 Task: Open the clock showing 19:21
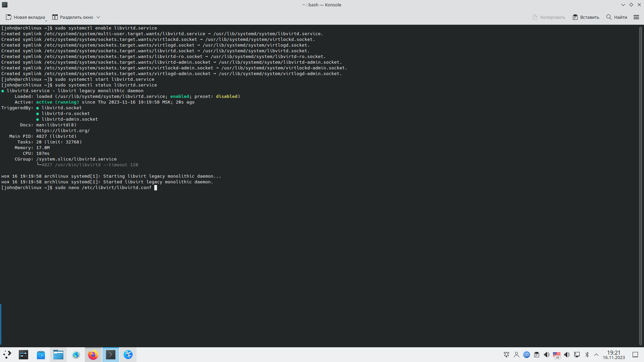(613, 354)
